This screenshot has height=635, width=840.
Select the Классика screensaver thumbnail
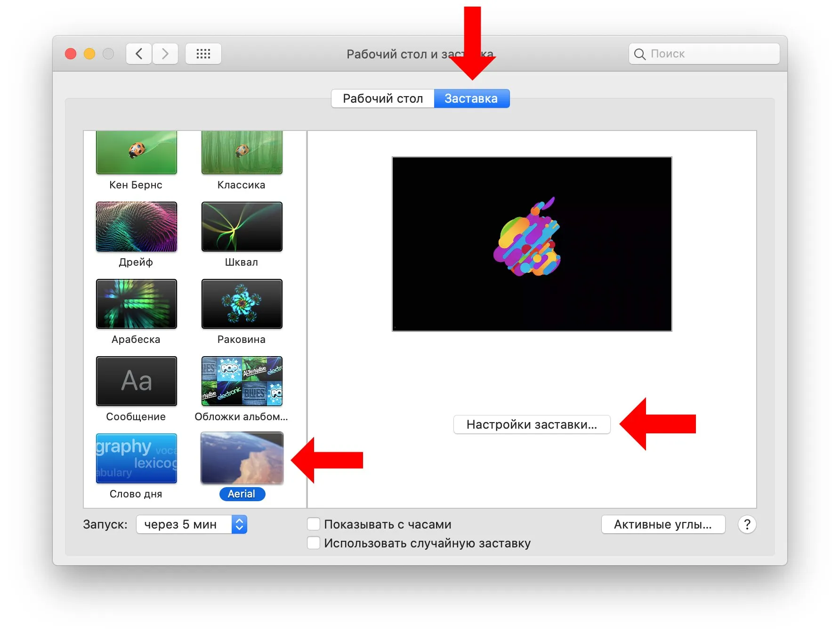[x=242, y=152]
